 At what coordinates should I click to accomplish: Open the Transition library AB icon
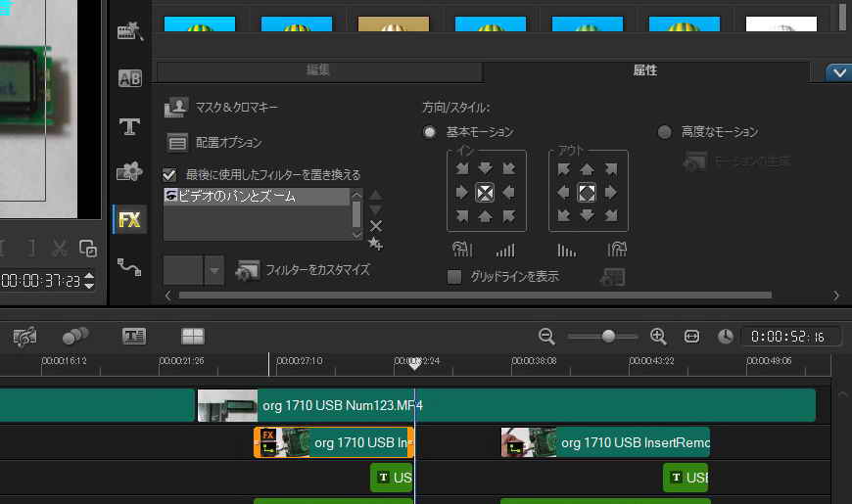tap(129, 79)
